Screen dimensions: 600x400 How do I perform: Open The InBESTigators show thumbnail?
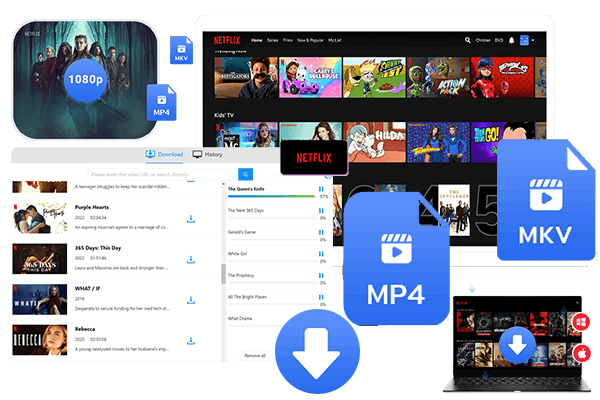click(x=246, y=77)
